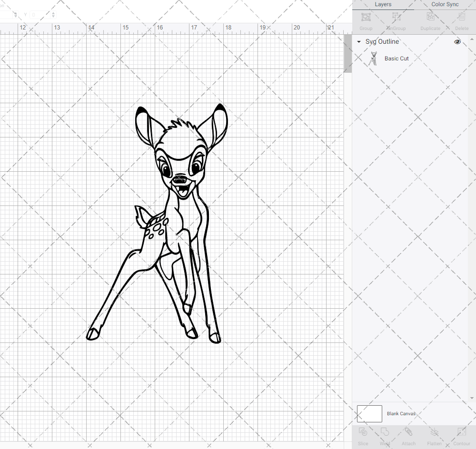
Task: Select the Basic Cut layer thumbnail
Action: coord(373,59)
